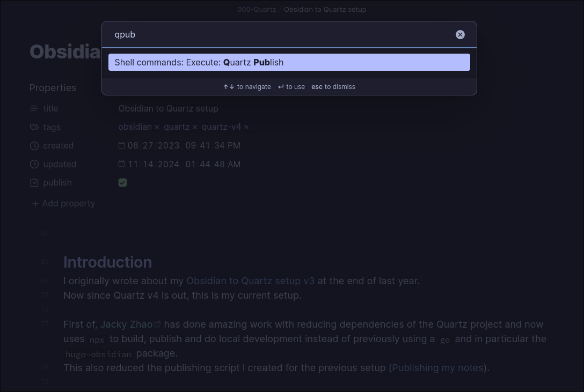
Task: Open calendar picker for created date
Action: click(122, 145)
